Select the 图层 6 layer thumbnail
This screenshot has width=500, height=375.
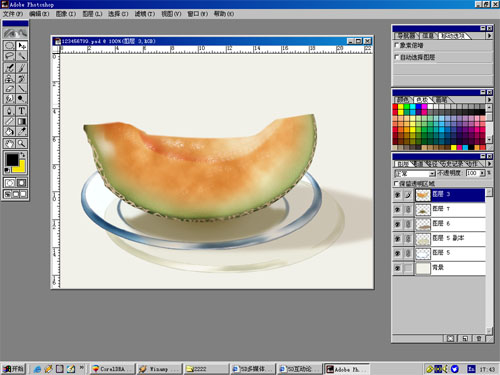pyautogui.click(x=423, y=224)
